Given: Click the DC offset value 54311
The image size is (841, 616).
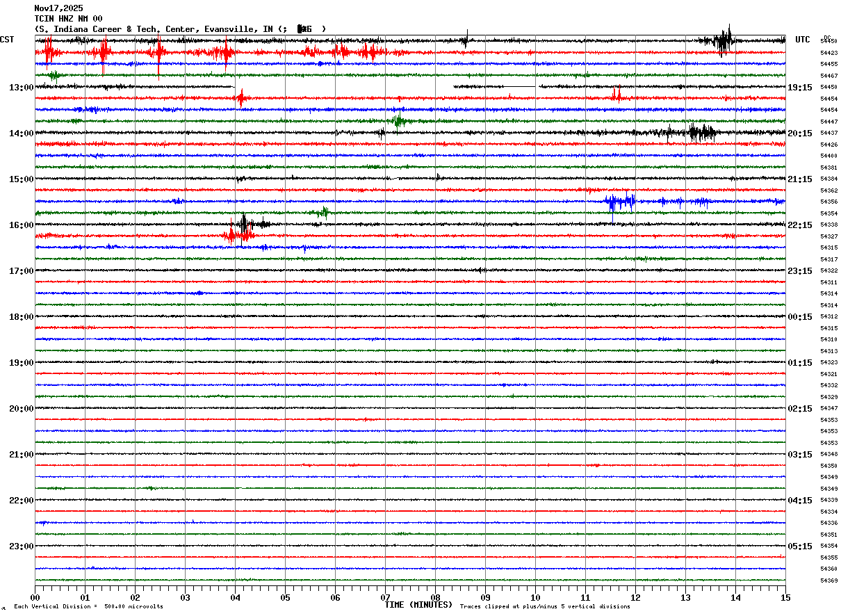Looking at the screenshot, I should [828, 282].
